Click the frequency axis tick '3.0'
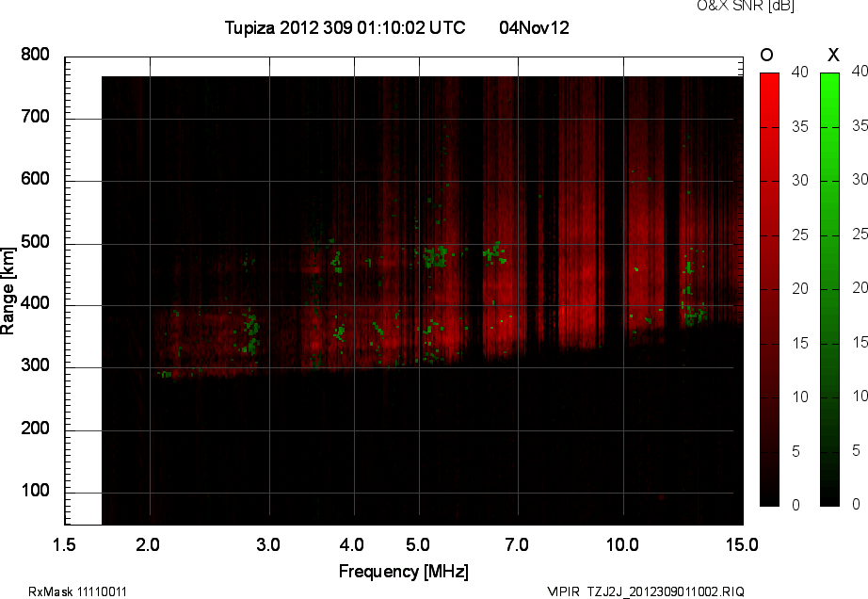 (268, 544)
